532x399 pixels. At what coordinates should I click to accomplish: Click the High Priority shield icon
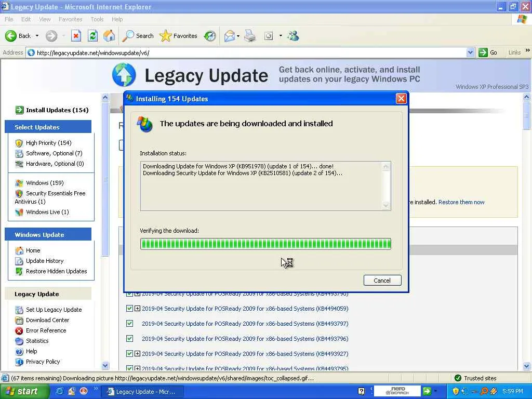(19, 143)
